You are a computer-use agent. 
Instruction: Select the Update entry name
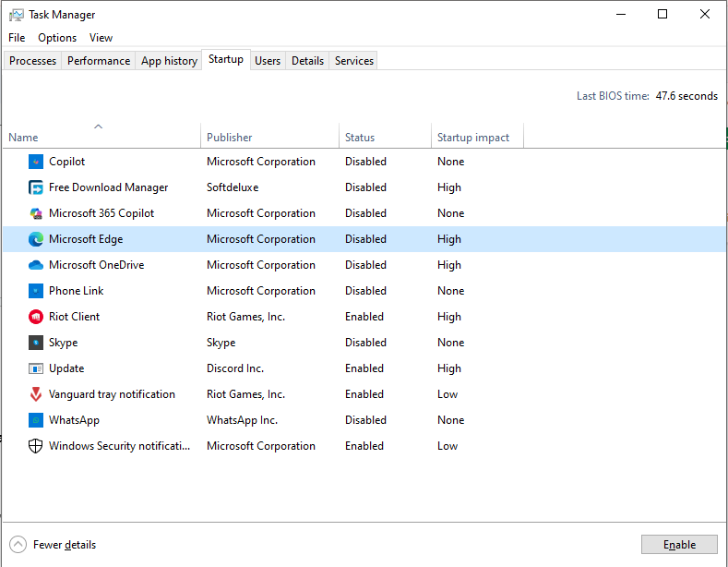click(66, 368)
